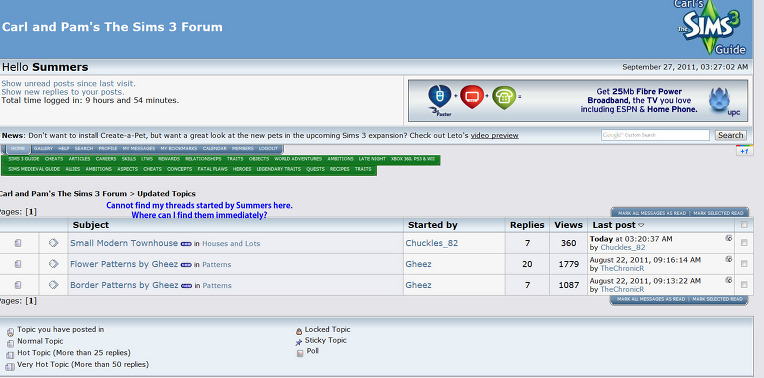This screenshot has width=764, height=378.
Task: Open the video preview news link
Action: [x=495, y=135]
